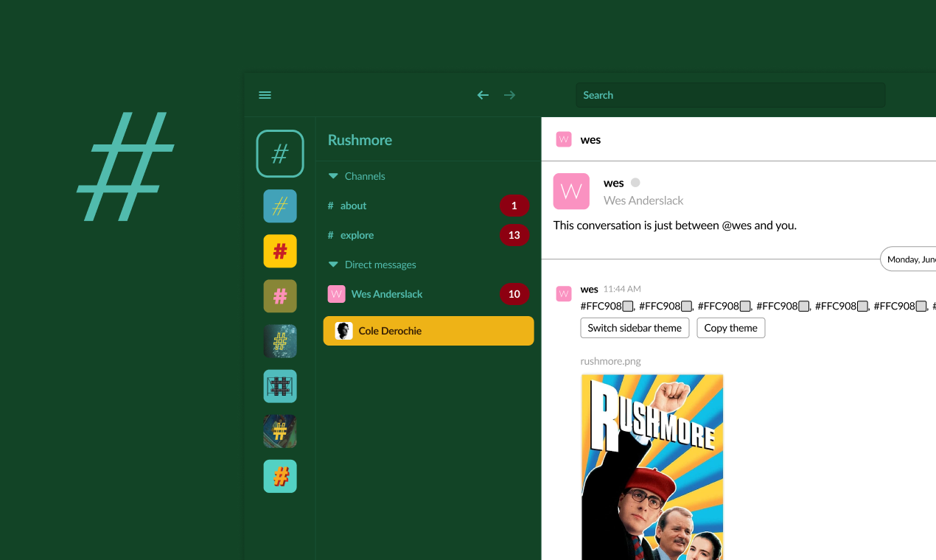
Task: Switch to aerial-photo workspace with yellow hash
Action: (x=280, y=431)
